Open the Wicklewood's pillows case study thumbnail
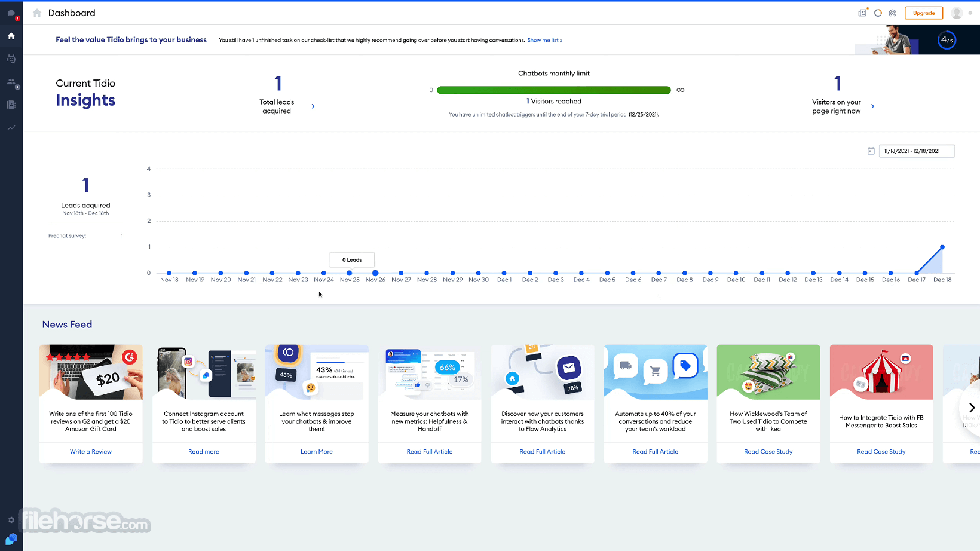The width and height of the screenshot is (980, 551). (768, 372)
